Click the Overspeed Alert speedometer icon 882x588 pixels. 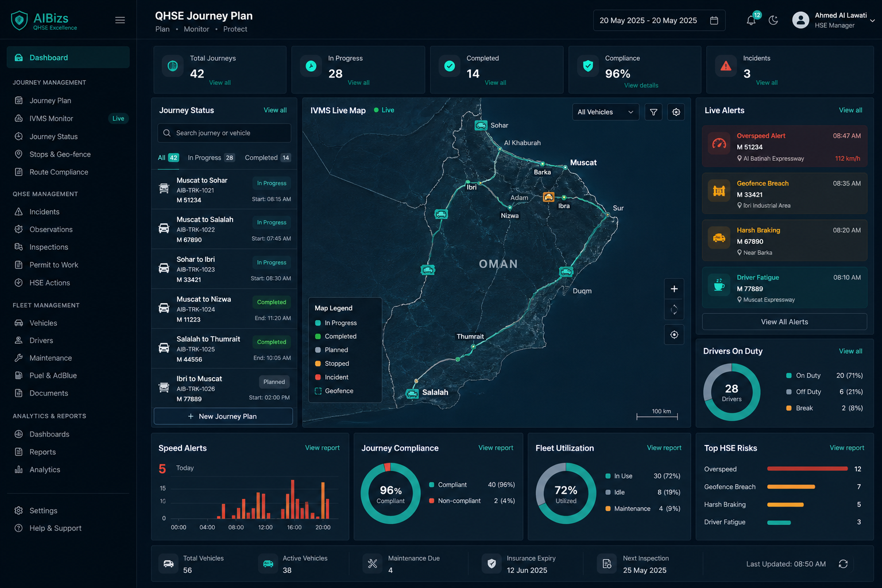[719, 144]
